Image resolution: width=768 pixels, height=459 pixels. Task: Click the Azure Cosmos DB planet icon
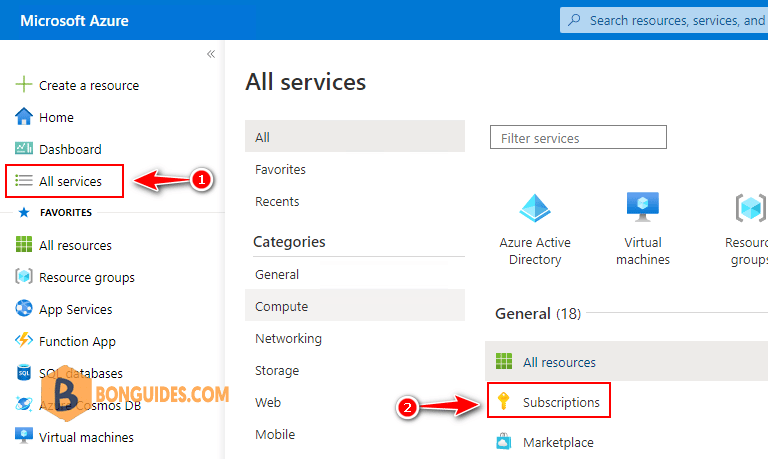tap(24, 404)
